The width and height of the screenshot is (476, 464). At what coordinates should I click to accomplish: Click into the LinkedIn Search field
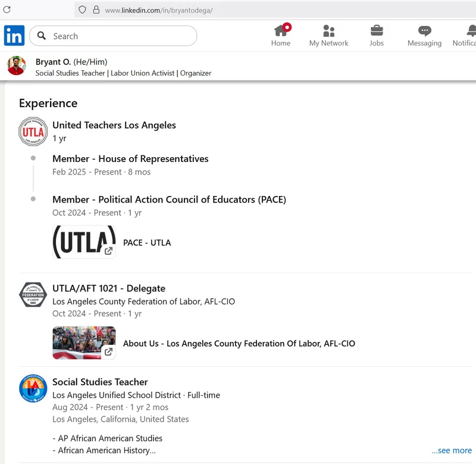[x=119, y=36]
